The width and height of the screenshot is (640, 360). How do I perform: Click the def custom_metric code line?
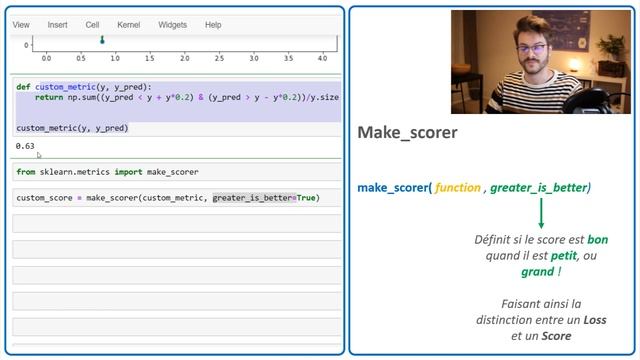coord(84,87)
